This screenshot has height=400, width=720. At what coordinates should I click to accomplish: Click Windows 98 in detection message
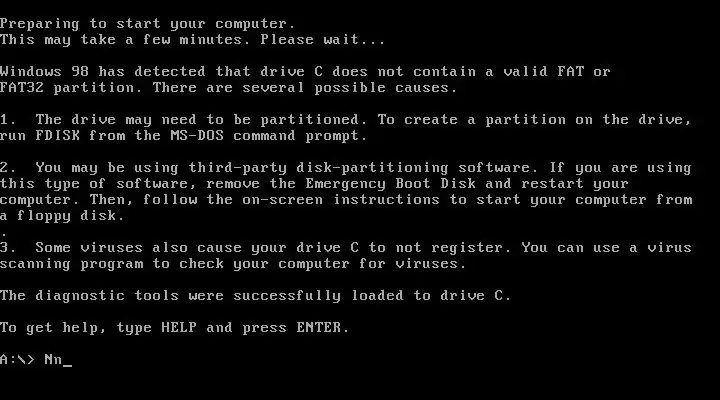pos(45,72)
